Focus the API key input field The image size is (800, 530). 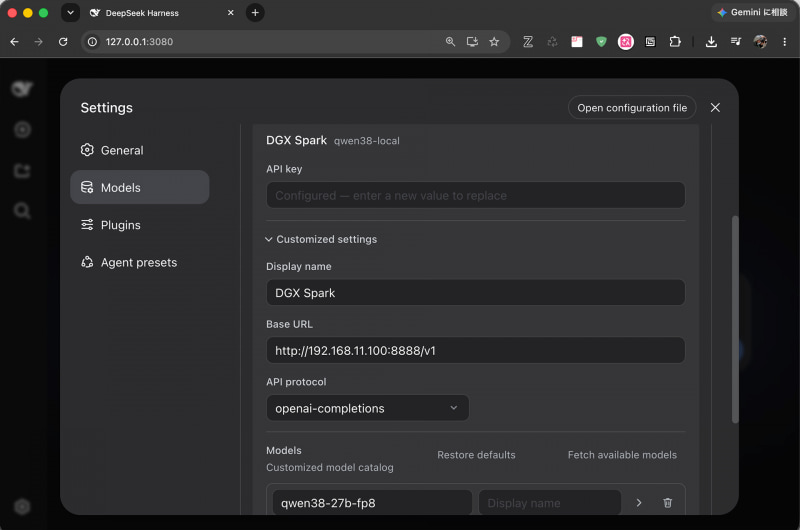475,195
